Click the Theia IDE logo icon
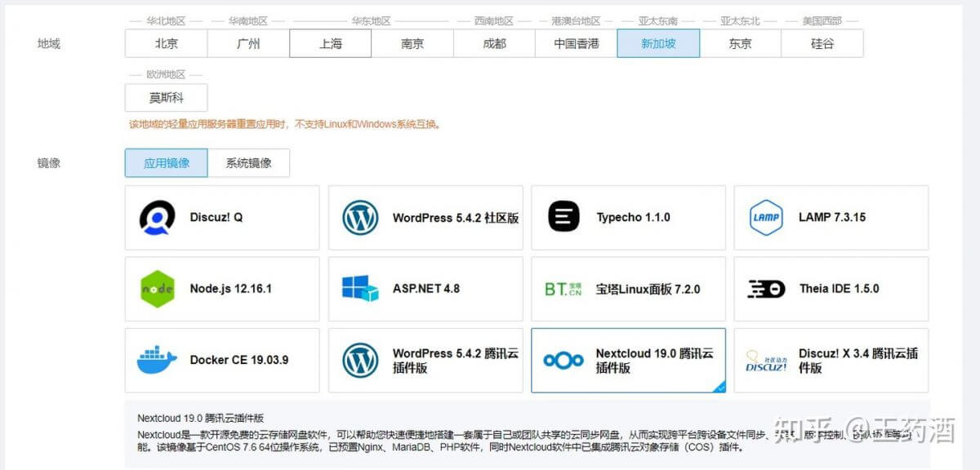The image size is (980, 470). click(766, 289)
